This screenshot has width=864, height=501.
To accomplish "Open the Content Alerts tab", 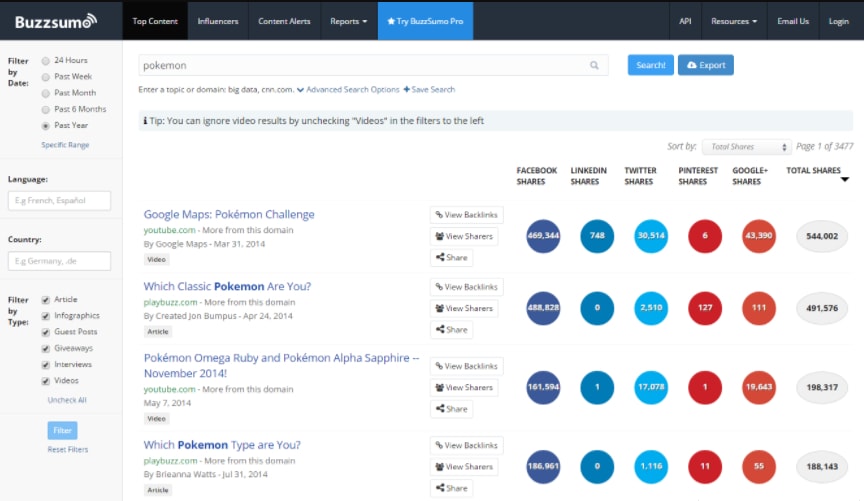I will [284, 21].
